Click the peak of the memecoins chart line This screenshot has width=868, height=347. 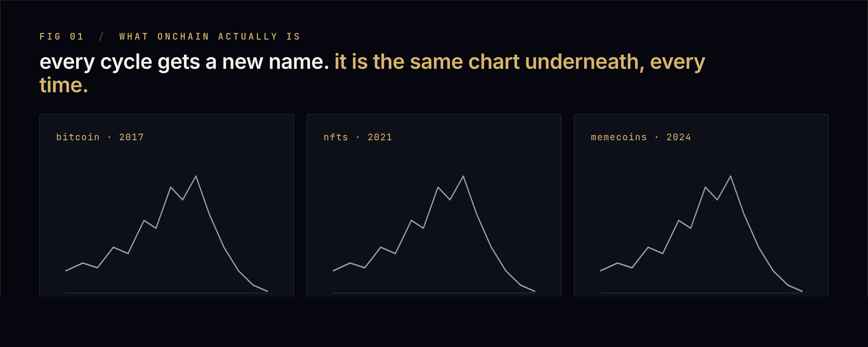pyautogui.click(x=730, y=176)
